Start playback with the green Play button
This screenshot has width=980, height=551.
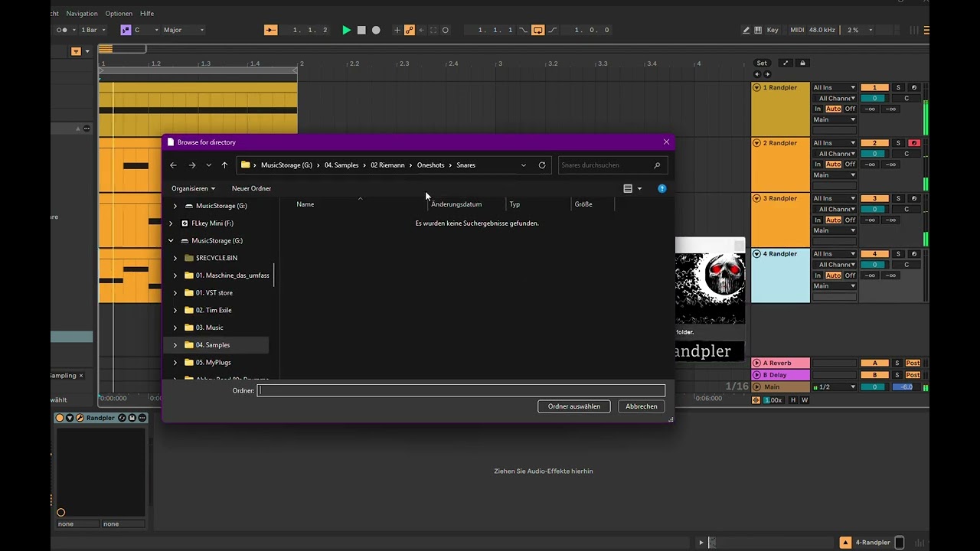[346, 30]
